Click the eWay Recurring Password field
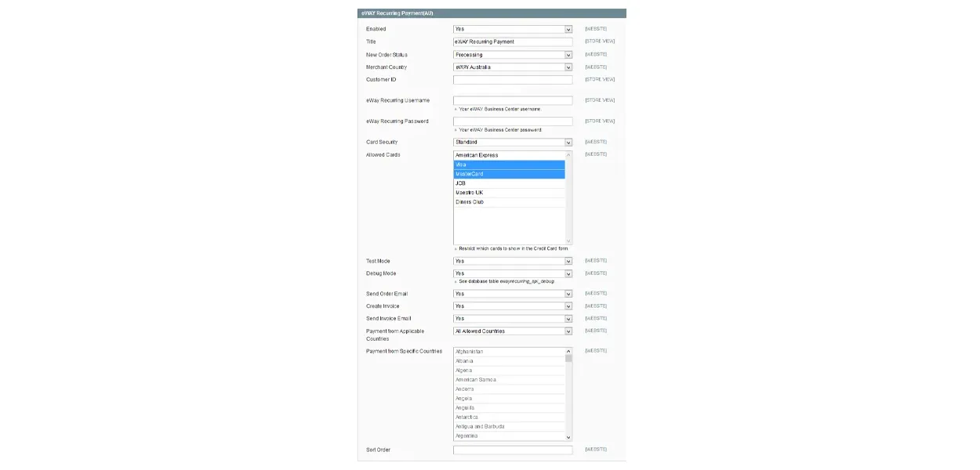 point(513,121)
